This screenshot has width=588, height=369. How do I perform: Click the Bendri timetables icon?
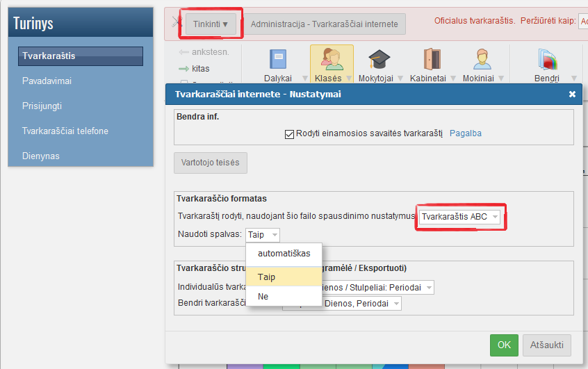(546, 60)
